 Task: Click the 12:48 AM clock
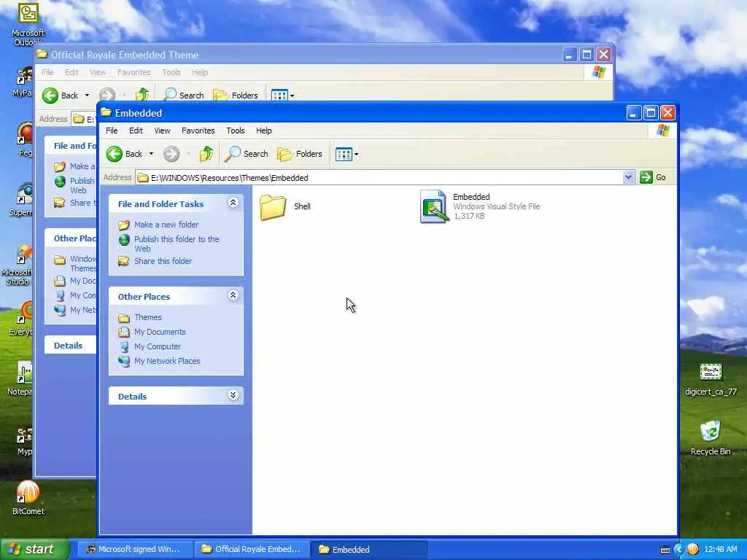tap(720, 550)
